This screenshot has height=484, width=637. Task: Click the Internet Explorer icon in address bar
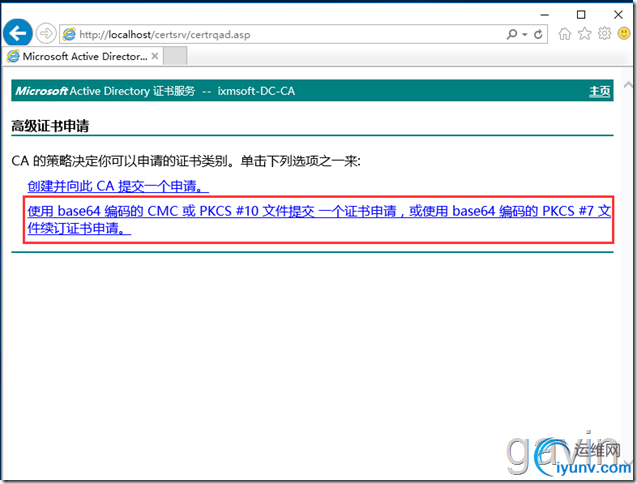[x=69, y=34]
